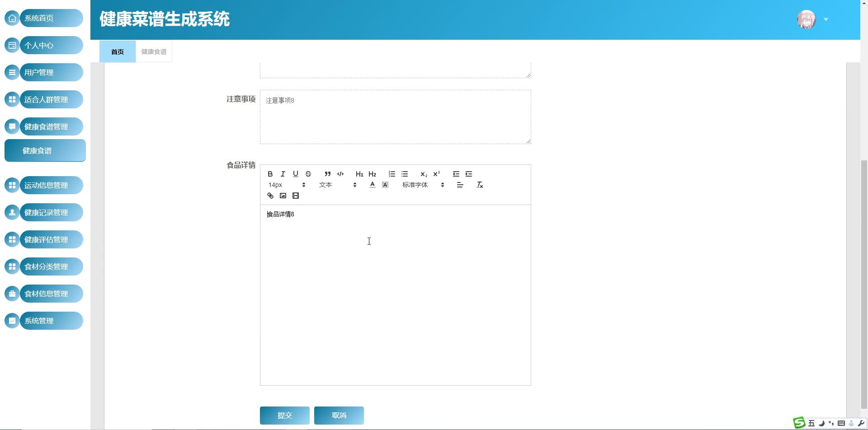868x430 pixels.
Task: Insert a code block
Action: click(340, 174)
